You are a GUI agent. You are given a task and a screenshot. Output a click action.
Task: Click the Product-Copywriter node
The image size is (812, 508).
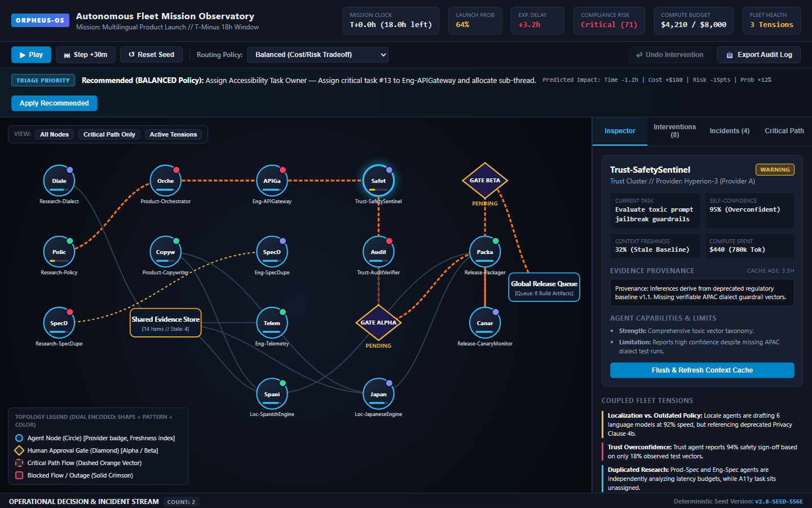165,252
